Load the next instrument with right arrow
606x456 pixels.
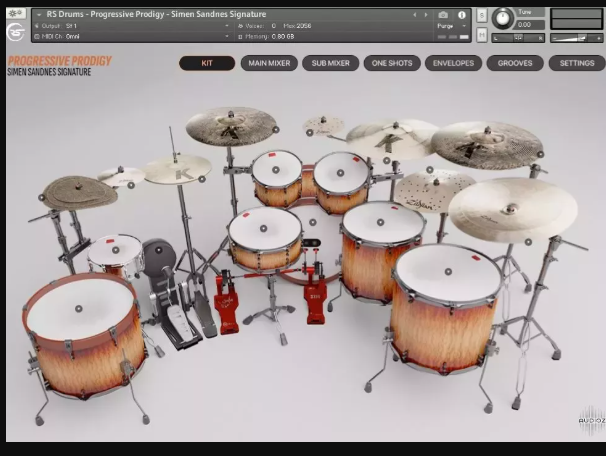(x=426, y=15)
